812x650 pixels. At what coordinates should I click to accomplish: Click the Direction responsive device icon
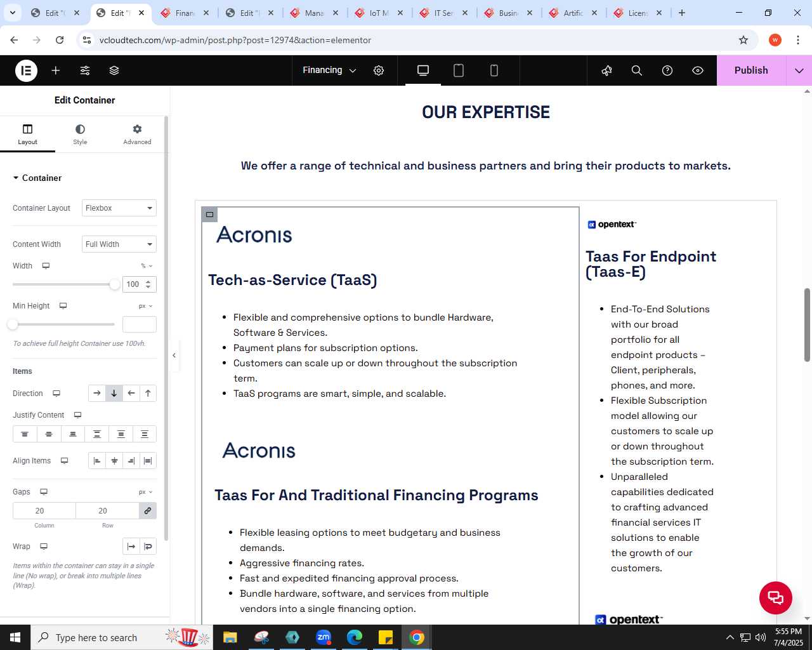[56, 394]
